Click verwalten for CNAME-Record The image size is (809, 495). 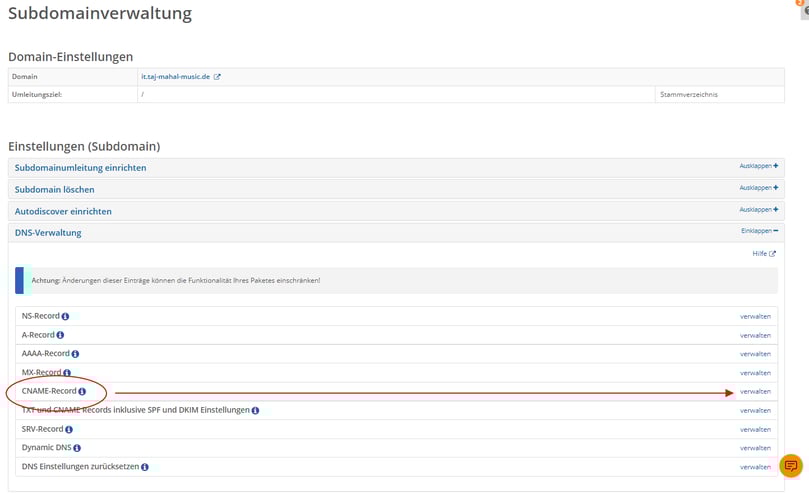click(x=755, y=392)
